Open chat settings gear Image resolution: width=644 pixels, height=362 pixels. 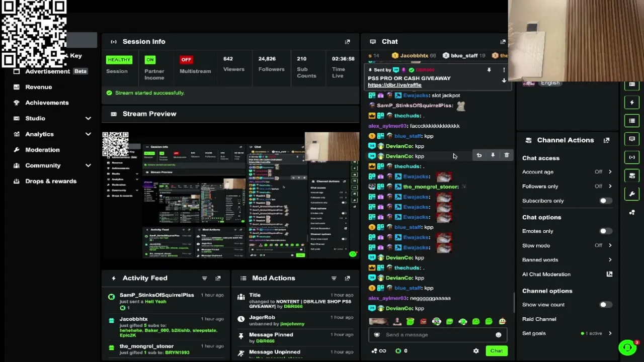point(476,351)
